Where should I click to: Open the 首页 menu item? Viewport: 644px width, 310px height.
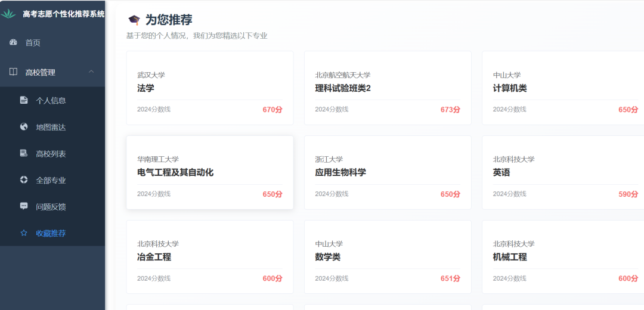pyautogui.click(x=52, y=43)
